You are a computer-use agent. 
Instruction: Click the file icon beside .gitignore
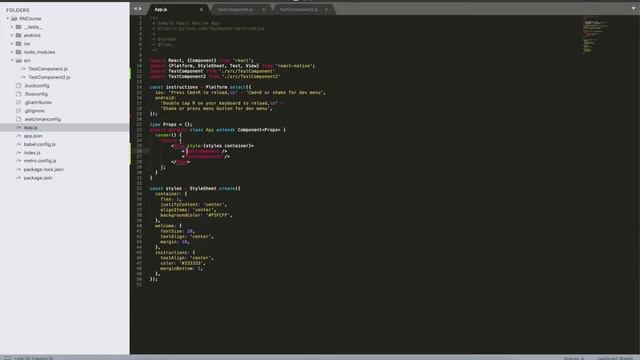(x=18, y=111)
